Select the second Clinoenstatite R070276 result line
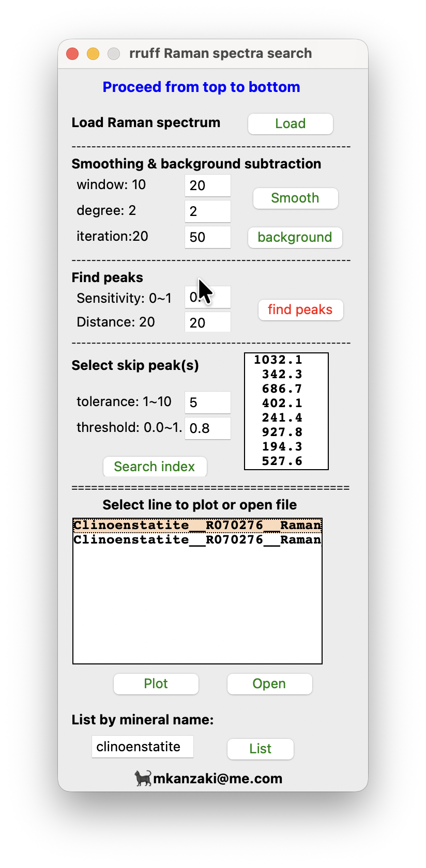This screenshot has width=426, height=868. (x=197, y=540)
